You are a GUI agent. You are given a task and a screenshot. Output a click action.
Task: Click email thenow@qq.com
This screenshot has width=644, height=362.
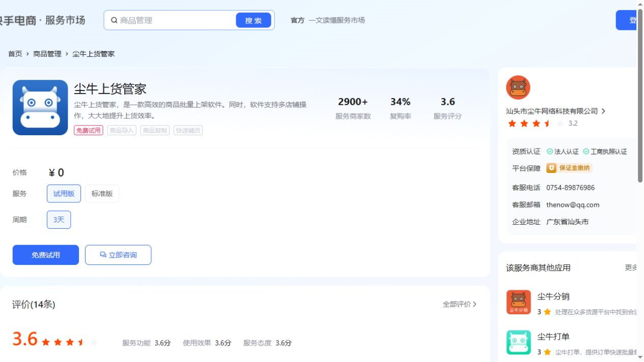pyautogui.click(x=573, y=205)
